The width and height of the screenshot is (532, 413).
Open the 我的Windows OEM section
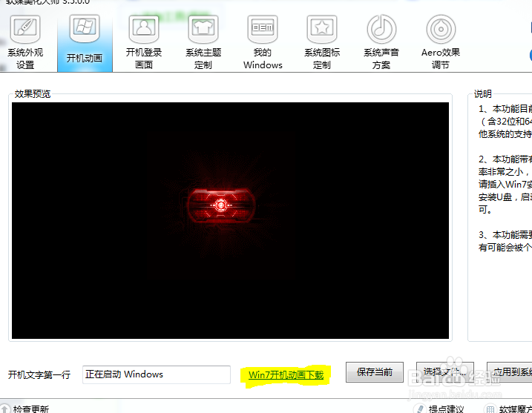pos(263,42)
